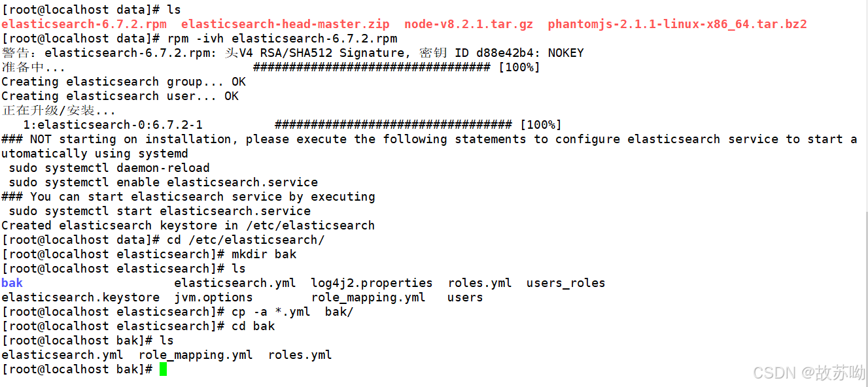This screenshot has width=868, height=387.
Task: Click the blue bak directory name
Action: click(x=12, y=283)
